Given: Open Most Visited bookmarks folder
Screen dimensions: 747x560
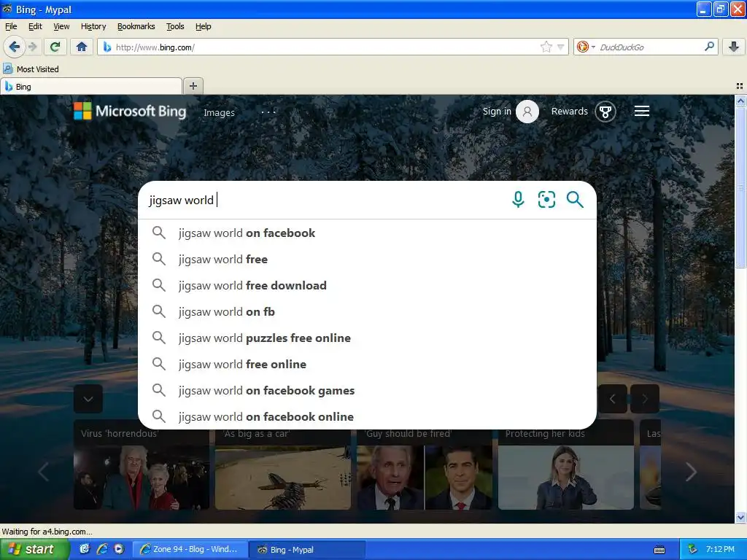Looking at the screenshot, I should [31, 69].
